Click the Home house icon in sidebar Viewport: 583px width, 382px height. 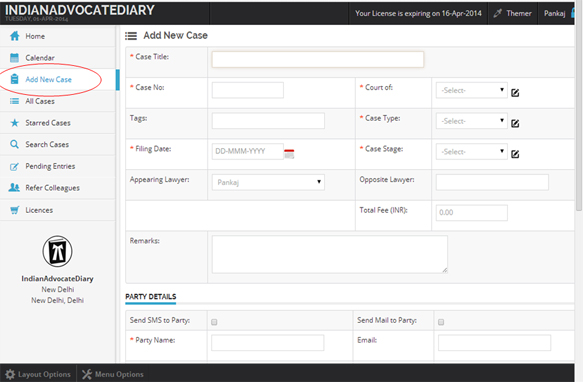(15, 36)
